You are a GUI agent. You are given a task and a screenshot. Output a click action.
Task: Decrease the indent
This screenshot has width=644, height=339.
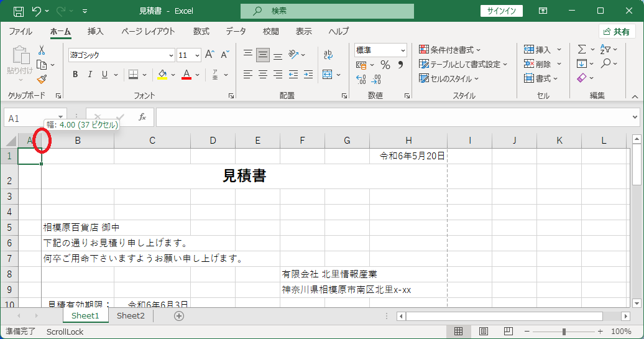[x=293, y=75]
